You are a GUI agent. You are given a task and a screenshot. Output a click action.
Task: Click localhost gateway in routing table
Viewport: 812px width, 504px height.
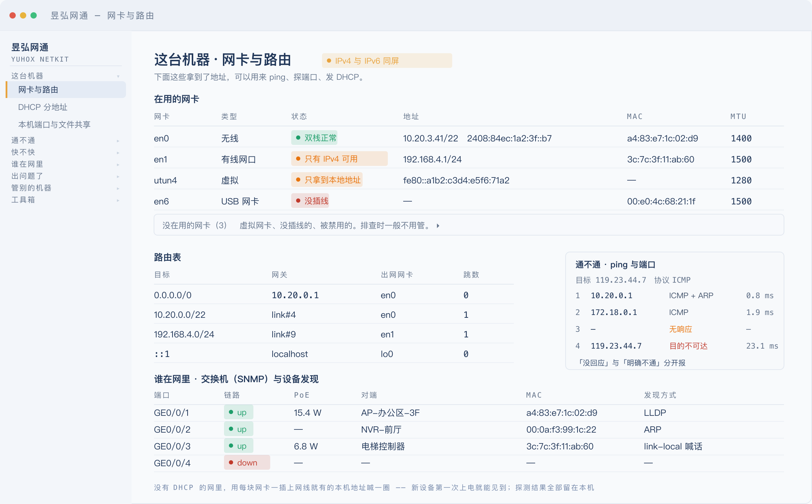289,354
